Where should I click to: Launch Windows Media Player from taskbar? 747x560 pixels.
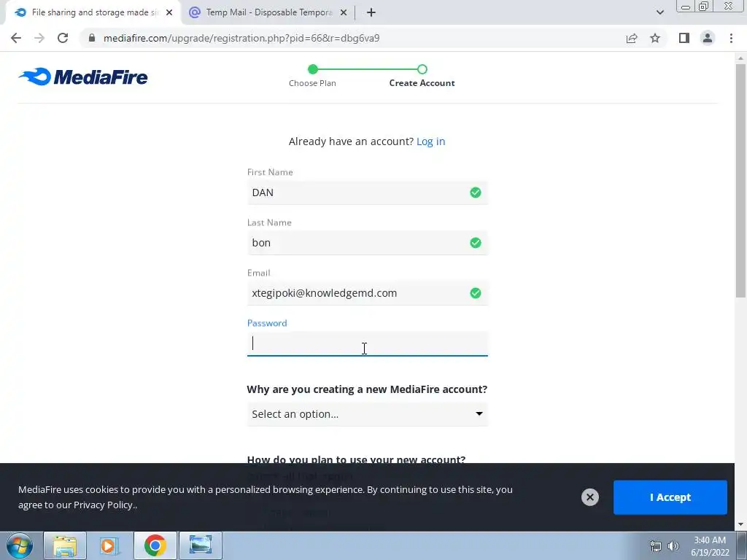coord(109,545)
